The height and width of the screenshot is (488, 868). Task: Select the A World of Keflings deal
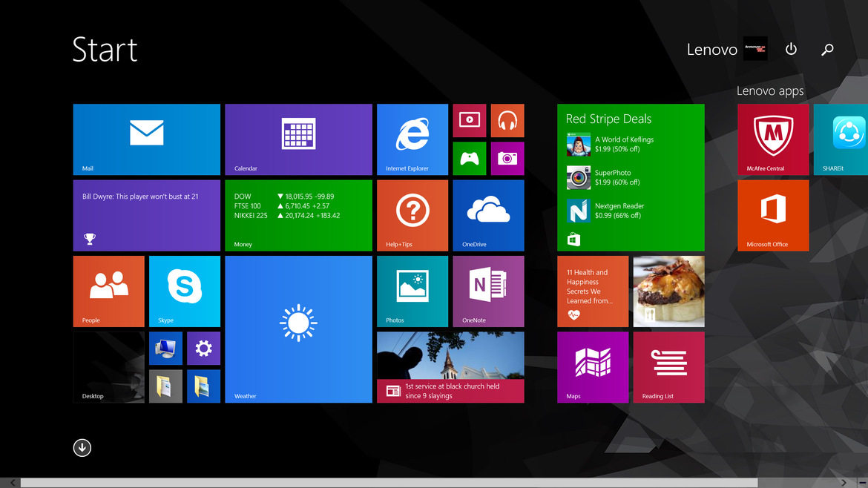tap(610, 145)
